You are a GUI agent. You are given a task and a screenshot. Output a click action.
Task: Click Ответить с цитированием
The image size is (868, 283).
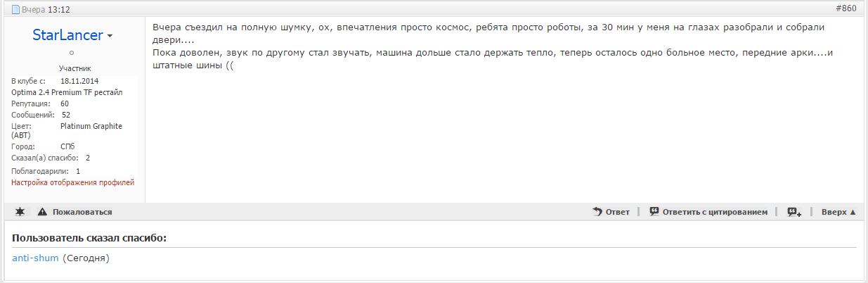pos(715,212)
